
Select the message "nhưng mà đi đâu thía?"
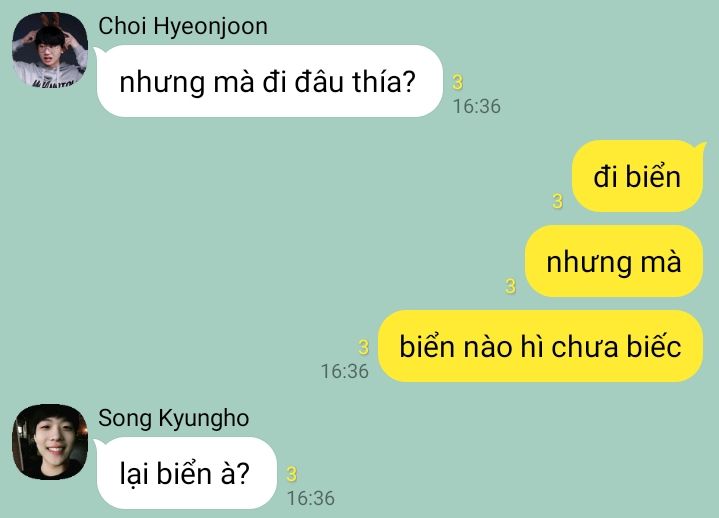(270, 81)
